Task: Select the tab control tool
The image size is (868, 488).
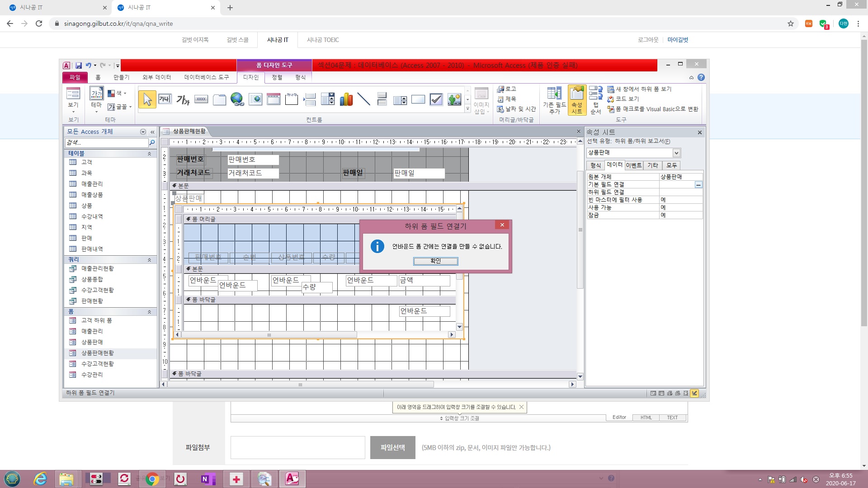Action: pos(219,99)
